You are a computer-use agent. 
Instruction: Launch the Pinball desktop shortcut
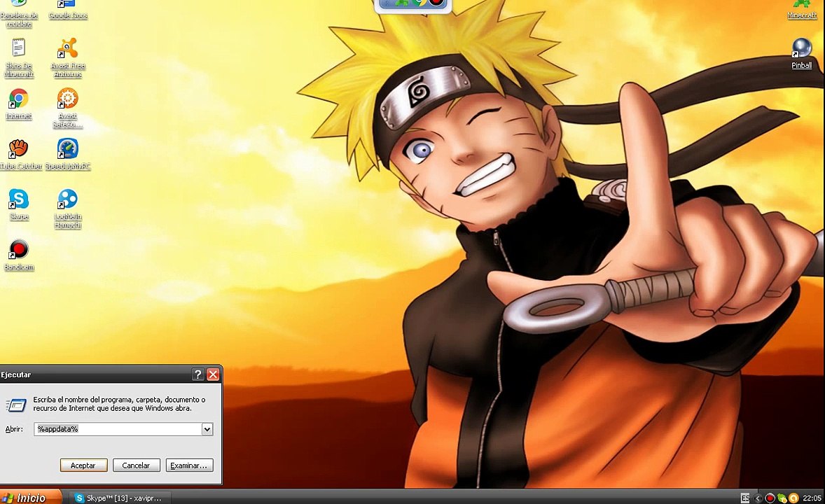802,54
